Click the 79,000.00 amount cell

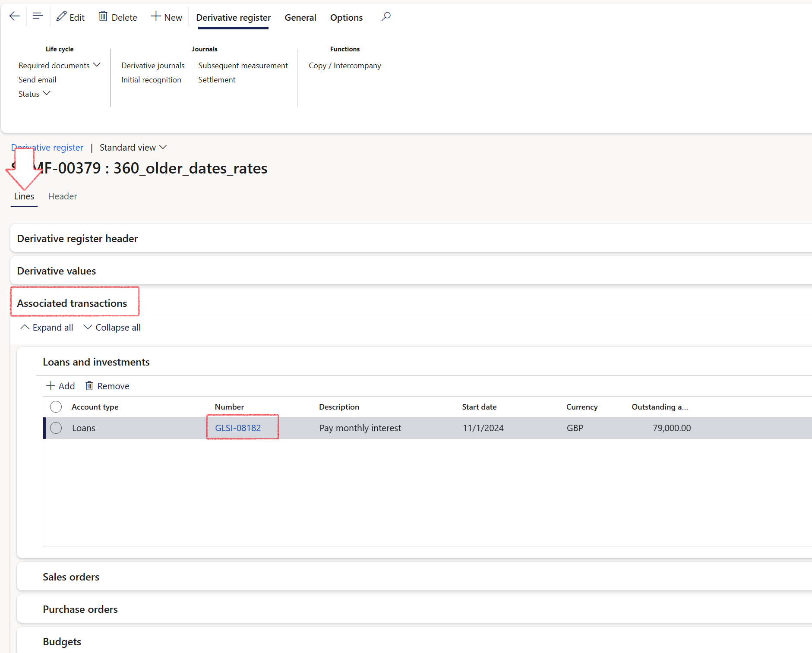[x=672, y=428]
